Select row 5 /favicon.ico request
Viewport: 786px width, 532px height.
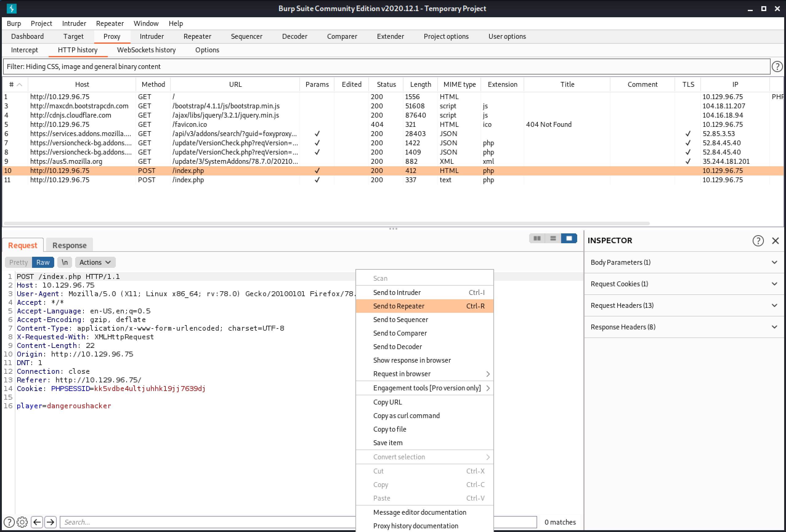393,125
